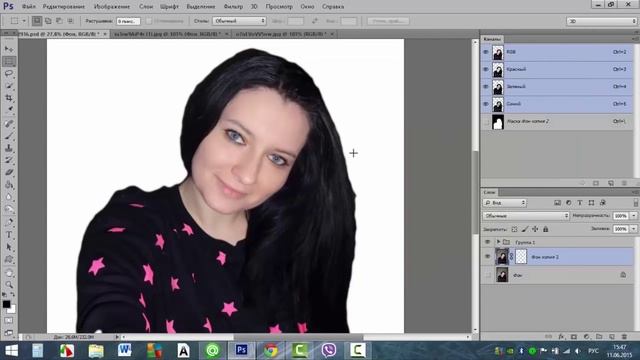Open the fill slider arrow
Viewport: 640px width, 360px height.
(x=633, y=229)
